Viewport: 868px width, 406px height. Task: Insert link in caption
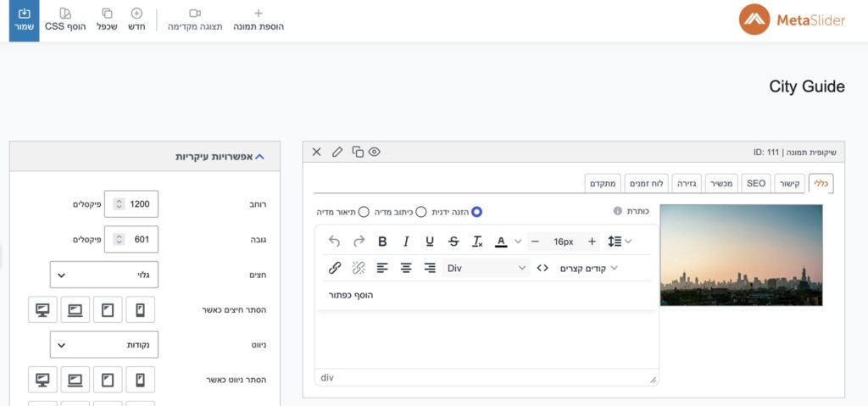(334, 268)
